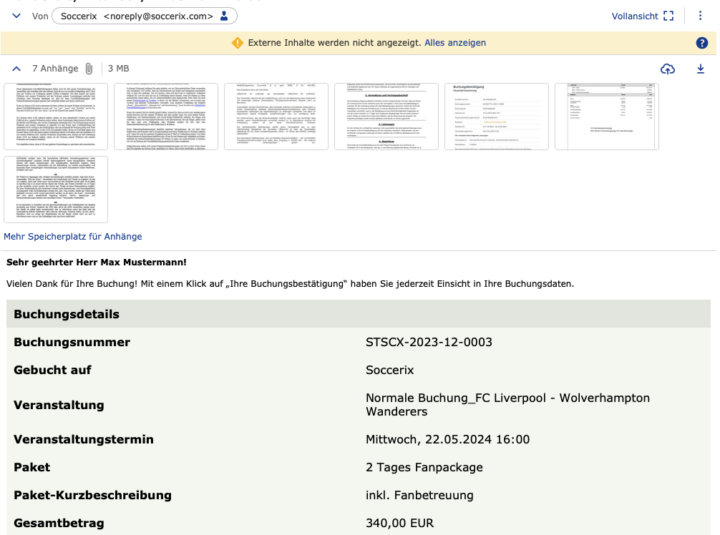This screenshot has width=720, height=535.
Task: Collapse the sender details chevron next to Von
Action: (x=17, y=16)
